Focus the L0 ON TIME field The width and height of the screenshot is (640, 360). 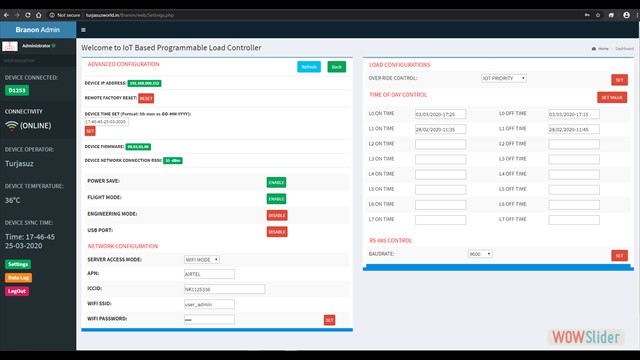pyautogui.click(x=440, y=114)
